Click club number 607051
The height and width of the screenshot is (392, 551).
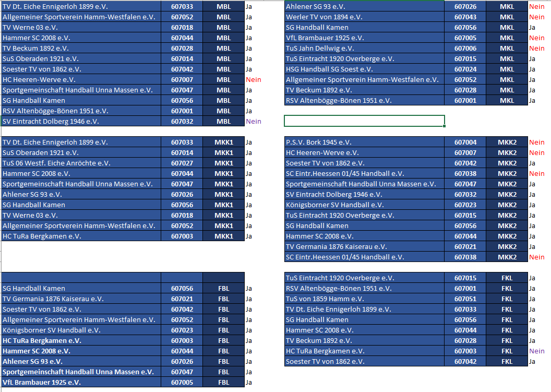click(x=465, y=299)
